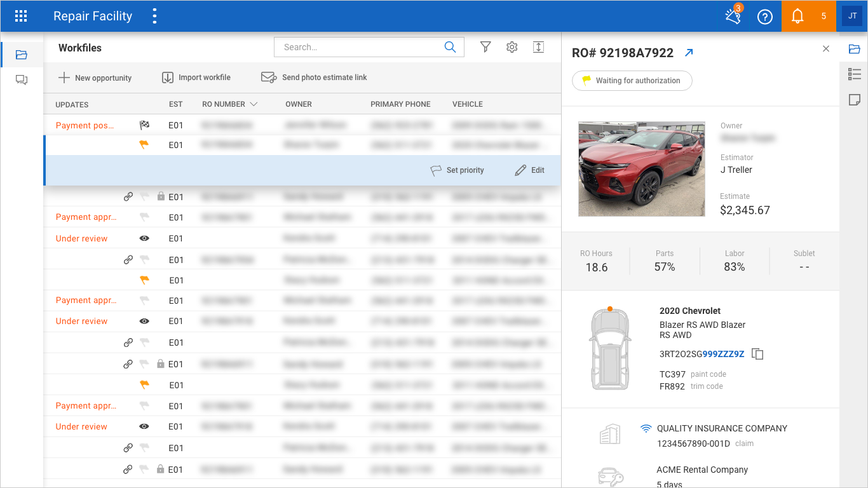Sort by the OWNER column header
The image size is (868, 488).
tap(299, 104)
